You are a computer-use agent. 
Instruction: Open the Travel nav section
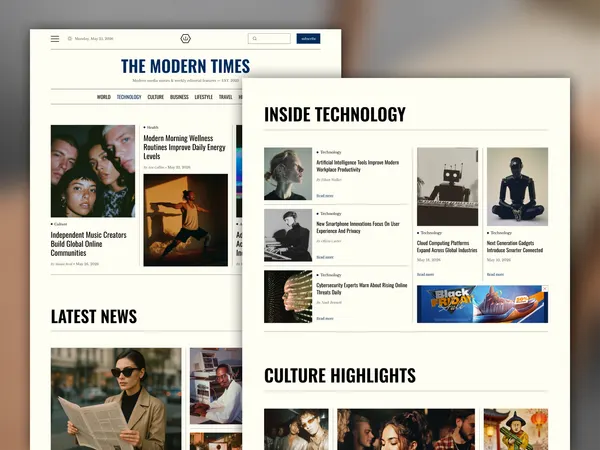tap(225, 97)
